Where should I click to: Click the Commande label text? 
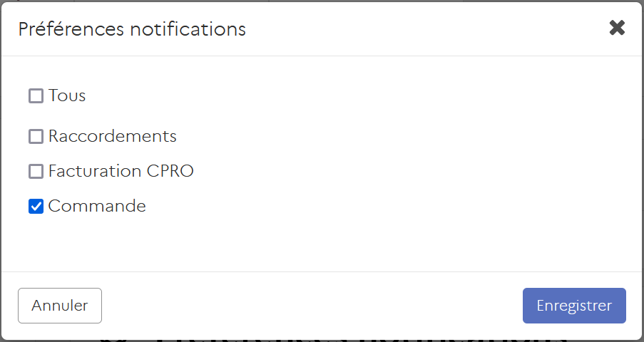[97, 207]
